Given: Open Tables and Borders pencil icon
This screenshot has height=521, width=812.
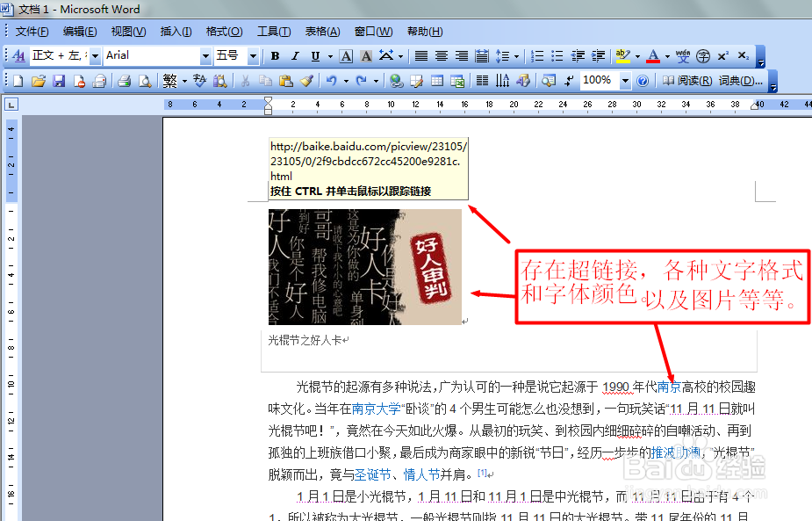Looking at the screenshot, I should click(x=416, y=81).
